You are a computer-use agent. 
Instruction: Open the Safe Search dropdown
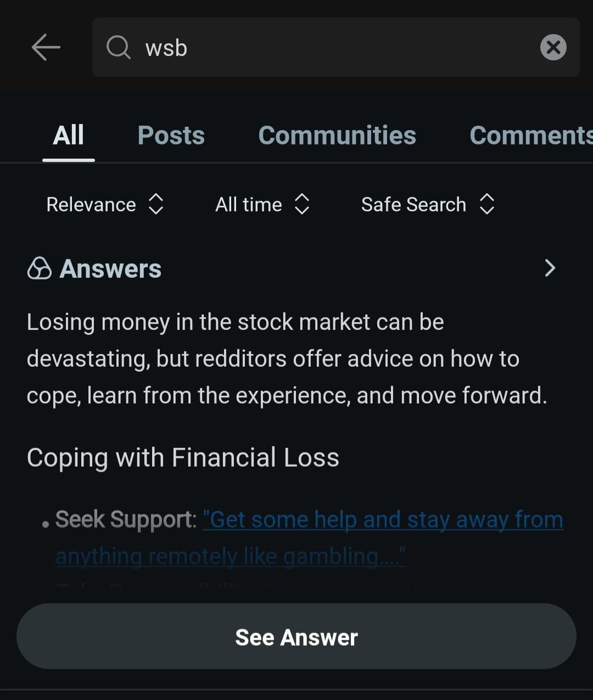tap(428, 204)
